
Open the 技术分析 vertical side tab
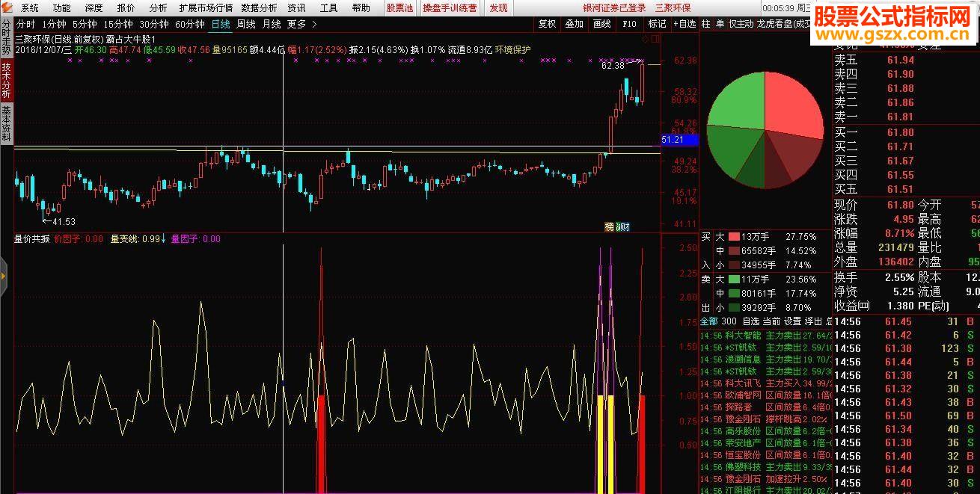(7, 81)
